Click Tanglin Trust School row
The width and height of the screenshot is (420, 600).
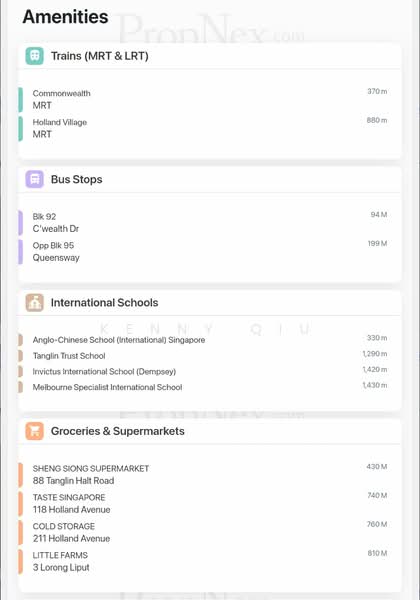pos(203,355)
